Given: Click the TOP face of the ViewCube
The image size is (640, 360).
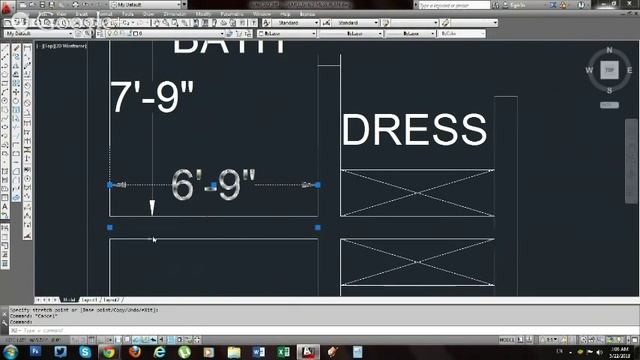Looking at the screenshot, I should [x=609, y=70].
